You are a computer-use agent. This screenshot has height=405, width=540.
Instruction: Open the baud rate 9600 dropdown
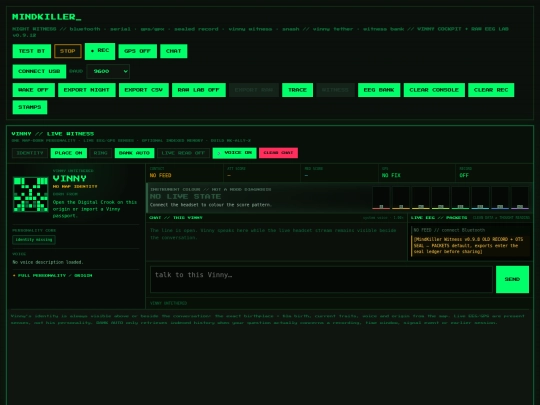click(108, 71)
